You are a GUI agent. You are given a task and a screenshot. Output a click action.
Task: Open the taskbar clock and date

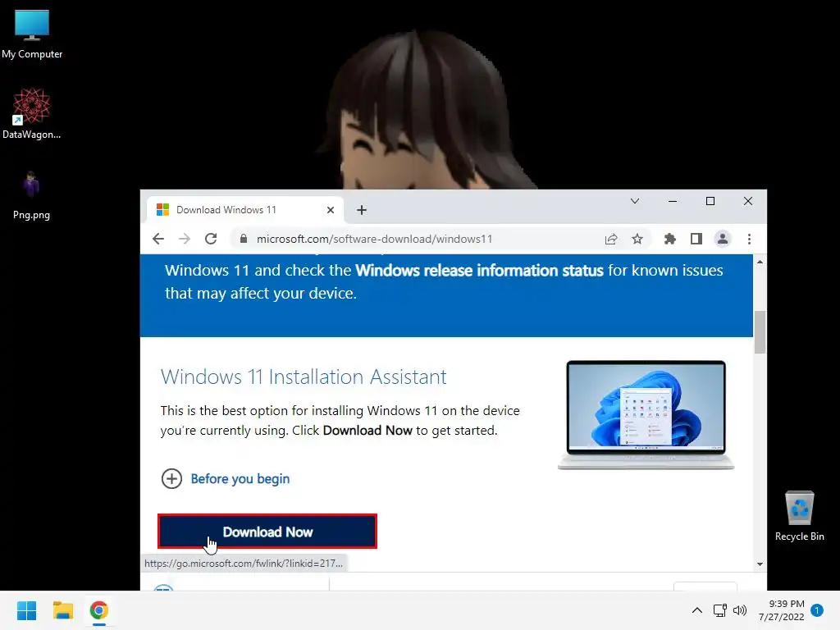(782, 610)
